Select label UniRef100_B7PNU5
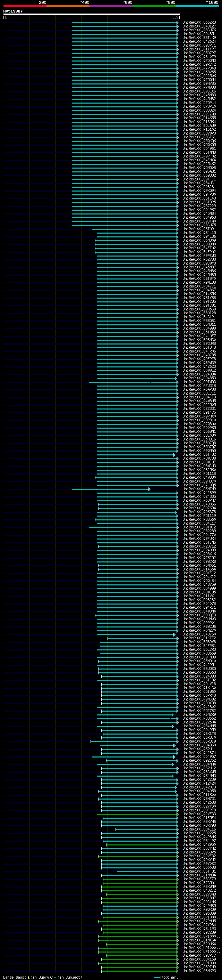 point(199,921)
